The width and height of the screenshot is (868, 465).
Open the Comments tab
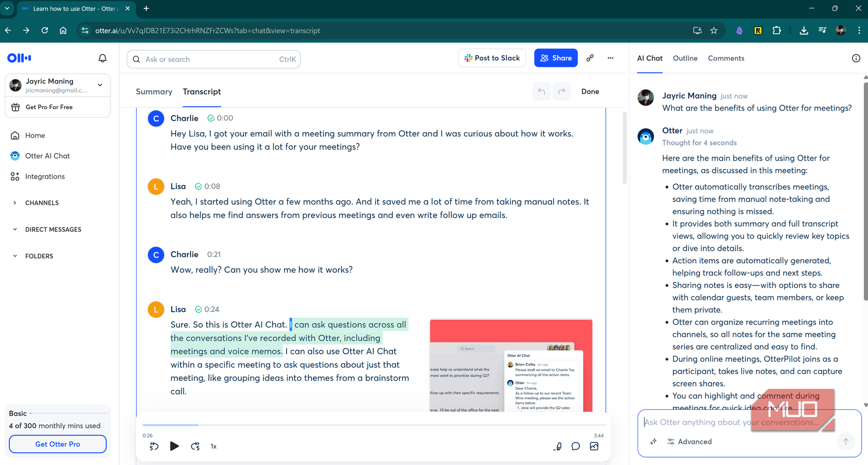(x=726, y=58)
